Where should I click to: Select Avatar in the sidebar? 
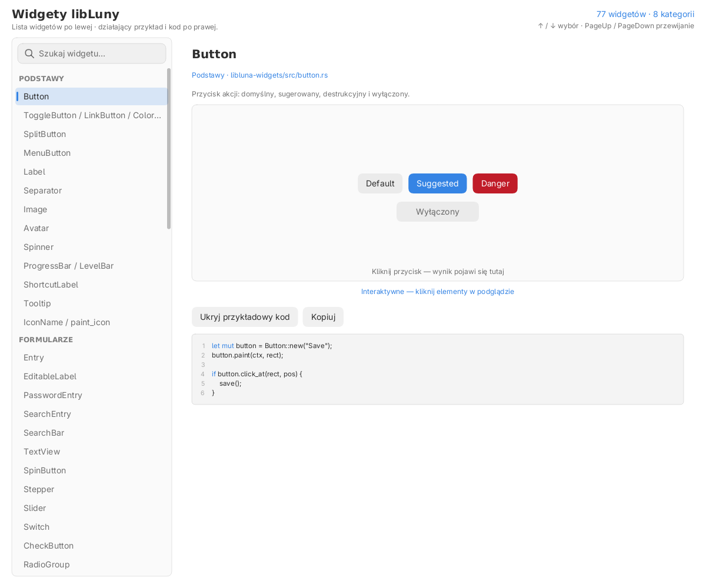coord(91,228)
